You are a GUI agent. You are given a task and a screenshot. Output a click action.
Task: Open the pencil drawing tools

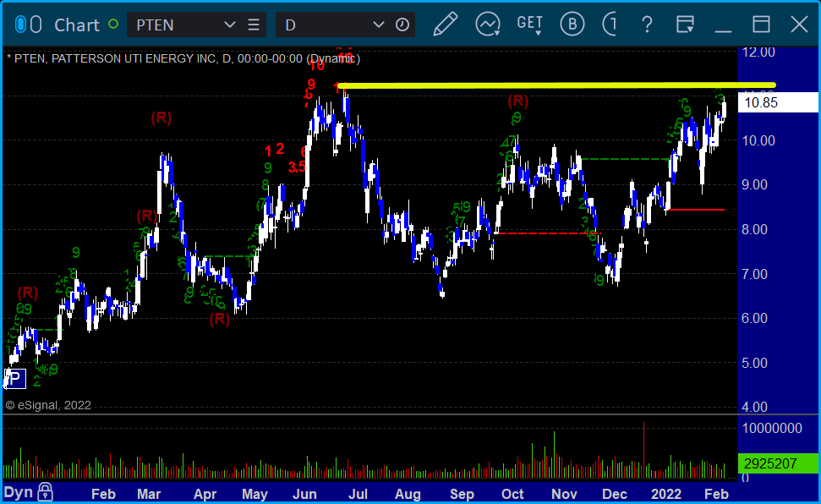click(x=445, y=25)
